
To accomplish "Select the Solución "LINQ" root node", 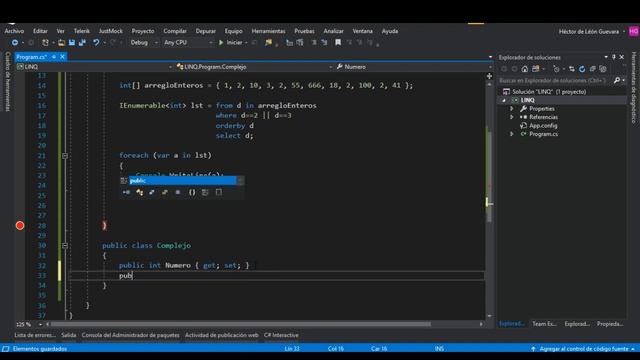I will coord(549,92).
